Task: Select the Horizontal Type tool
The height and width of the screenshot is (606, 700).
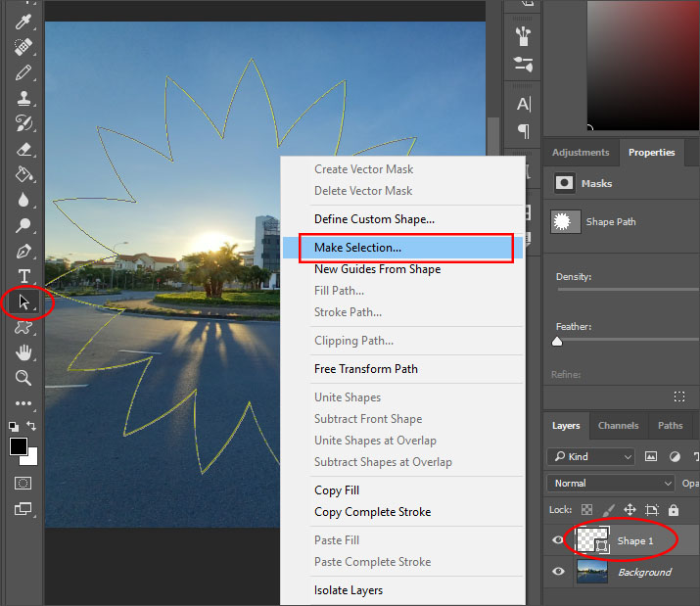Action: tap(24, 276)
